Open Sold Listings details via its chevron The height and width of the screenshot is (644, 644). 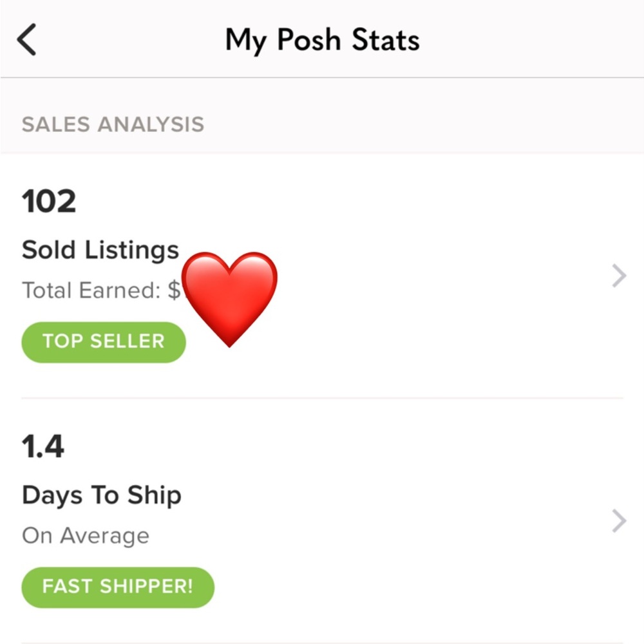pyautogui.click(x=618, y=276)
